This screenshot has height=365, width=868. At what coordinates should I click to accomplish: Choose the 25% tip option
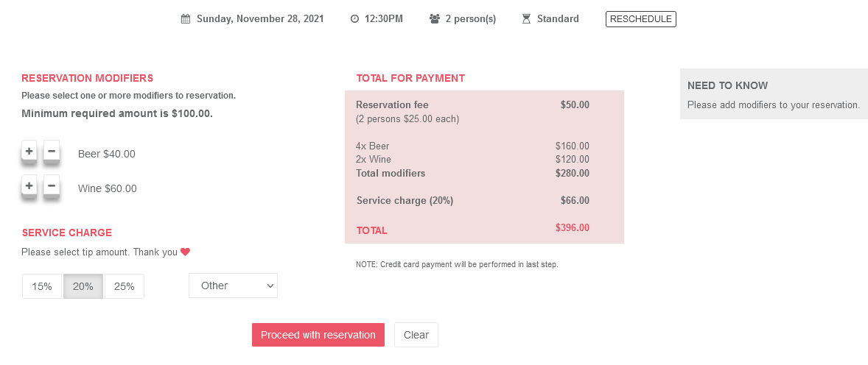[125, 286]
